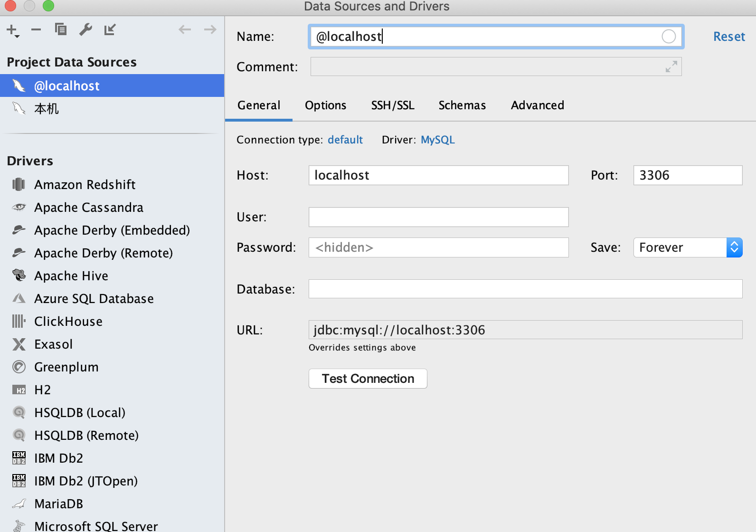Click the Azure SQL Database icon
This screenshot has height=532, width=756.
click(x=19, y=298)
